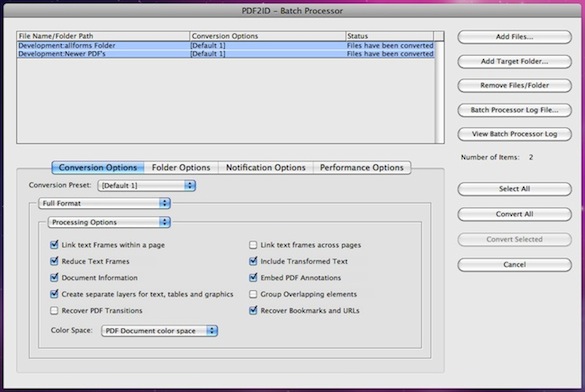Click the Convert Selected button
The image size is (585, 392).
coord(514,239)
